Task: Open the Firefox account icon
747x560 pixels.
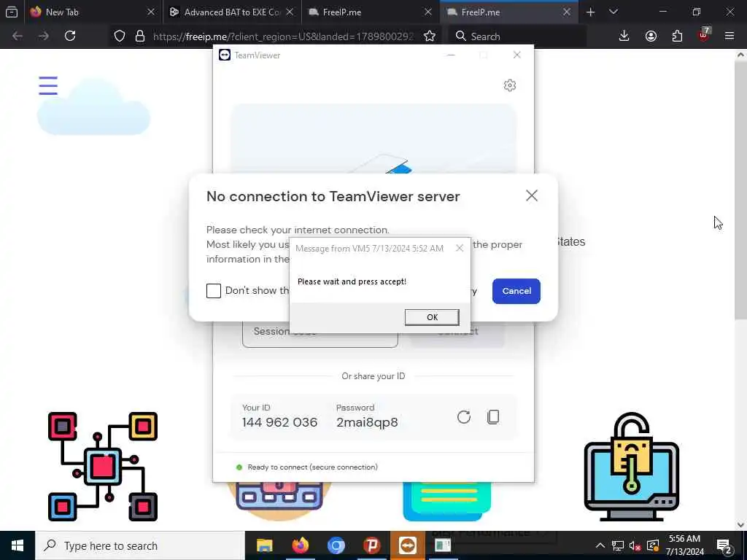Action: pos(651,36)
